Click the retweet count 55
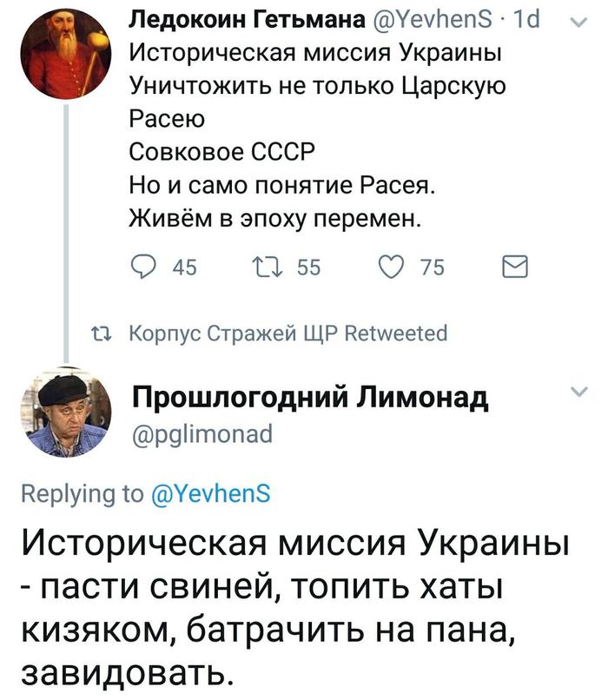This screenshot has width=608, height=700. click(x=308, y=269)
